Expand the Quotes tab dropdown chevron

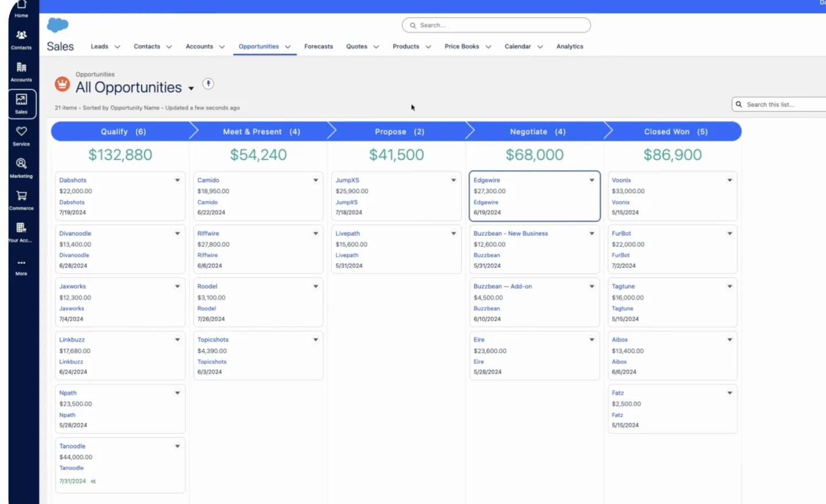(x=376, y=47)
